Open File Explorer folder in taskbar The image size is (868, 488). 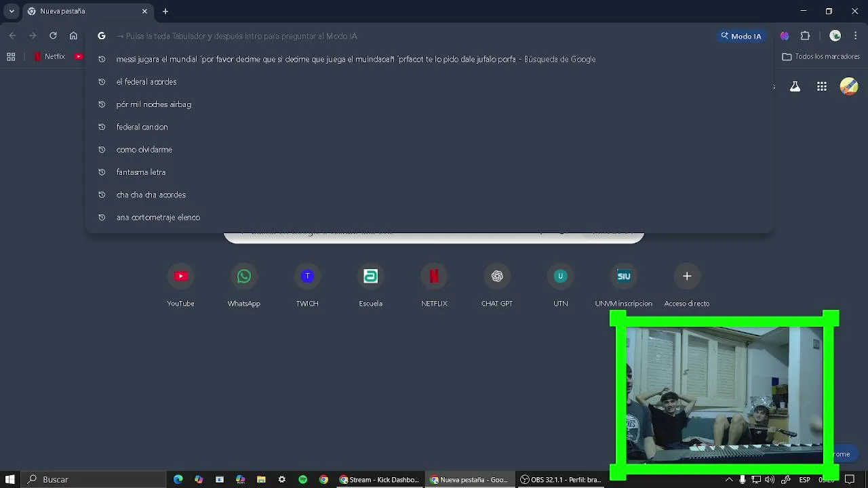click(x=261, y=479)
